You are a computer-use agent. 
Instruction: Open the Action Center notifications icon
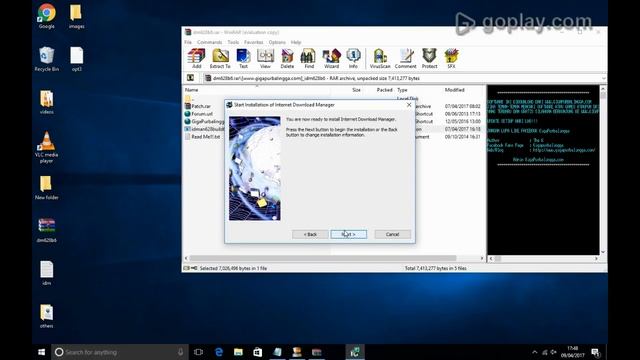596,352
